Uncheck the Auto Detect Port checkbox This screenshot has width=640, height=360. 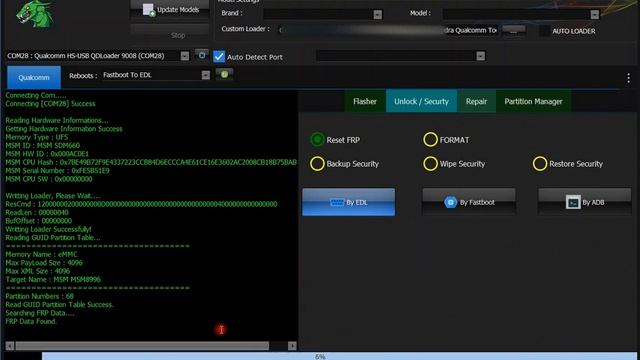click(219, 57)
